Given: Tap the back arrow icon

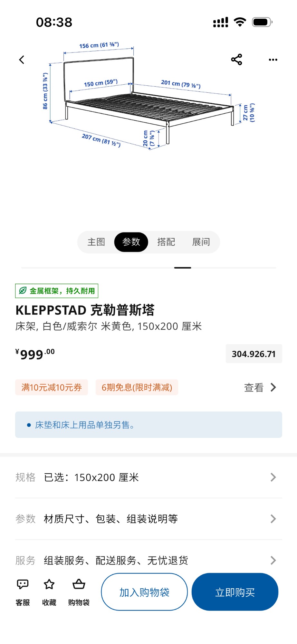Looking at the screenshot, I should [22, 60].
